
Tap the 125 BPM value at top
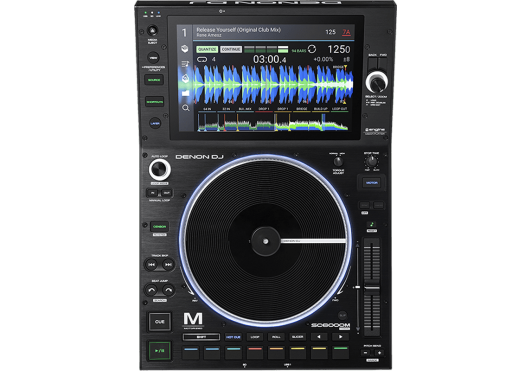pyautogui.click(x=330, y=32)
